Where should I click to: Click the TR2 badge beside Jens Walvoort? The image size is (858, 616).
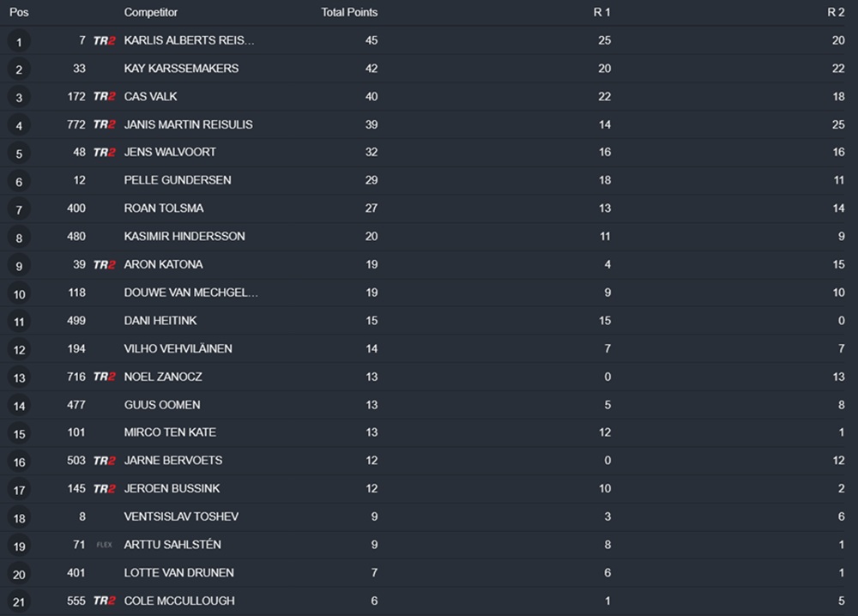tap(104, 153)
